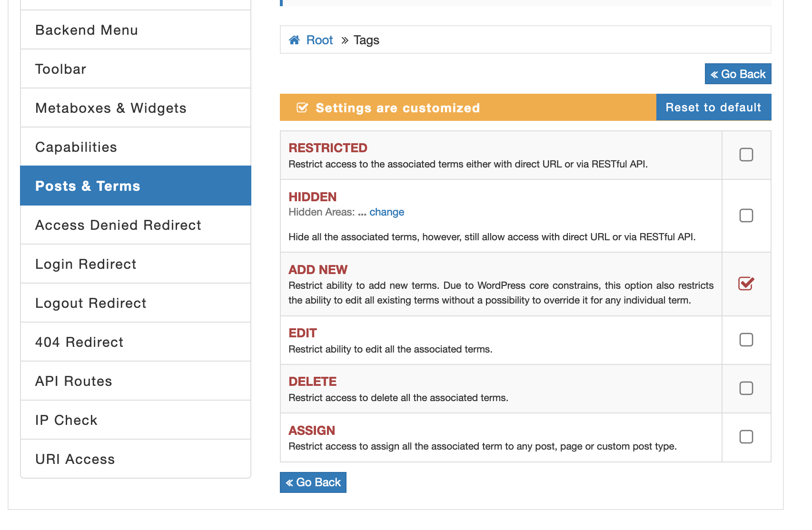This screenshot has height=530, width=812.
Task: Select the URI Access section
Action: click(75, 459)
